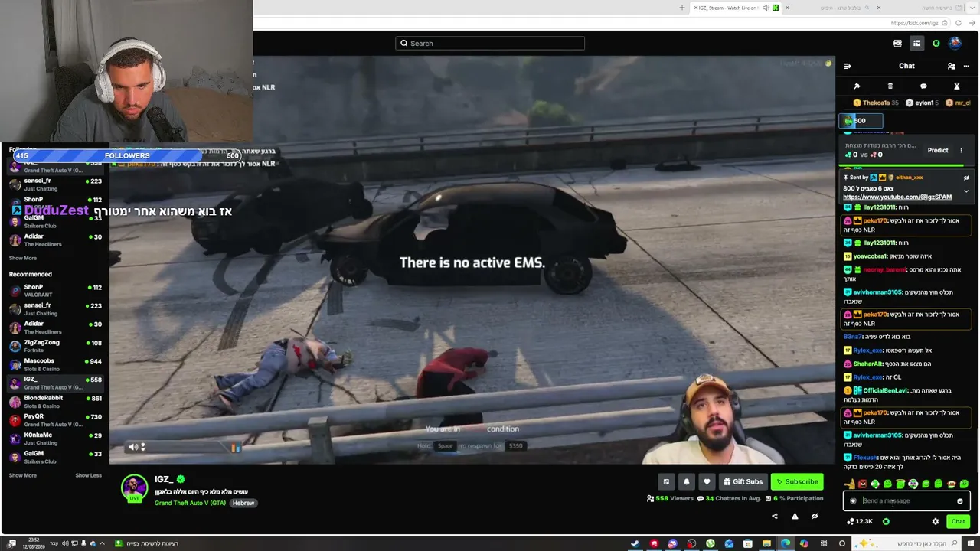Open chat more options three dots
The height and width of the screenshot is (551, 980).
click(966, 66)
